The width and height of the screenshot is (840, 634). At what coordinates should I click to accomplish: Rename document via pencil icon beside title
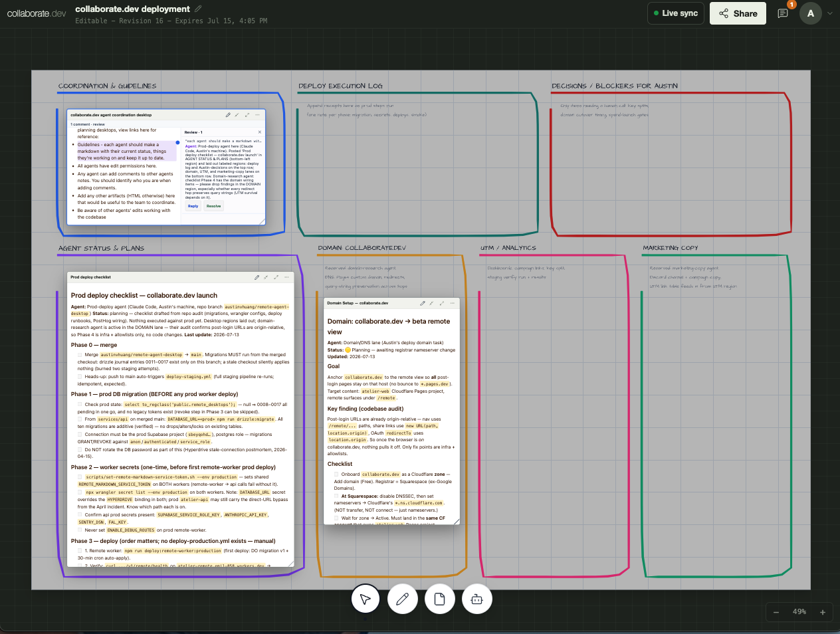tap(198, 9)
